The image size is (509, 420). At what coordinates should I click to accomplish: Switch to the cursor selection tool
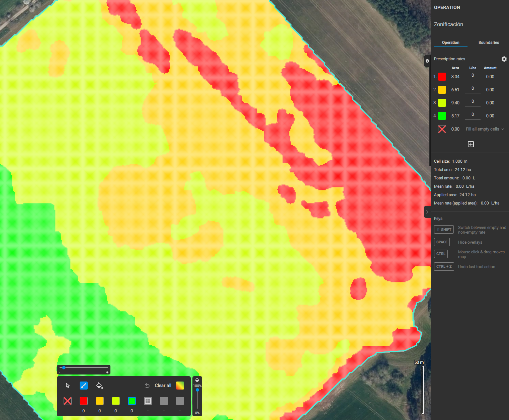coord(67,385)
